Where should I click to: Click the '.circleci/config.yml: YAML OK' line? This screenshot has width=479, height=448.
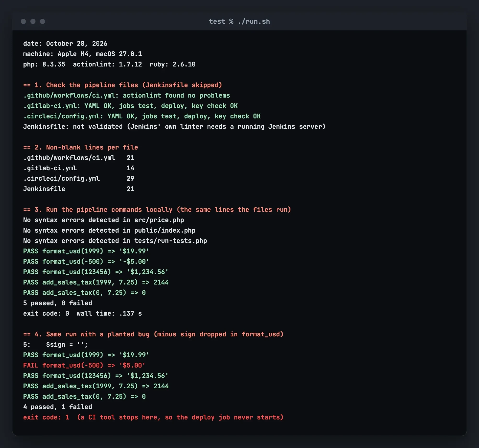[x=142, y=116]
